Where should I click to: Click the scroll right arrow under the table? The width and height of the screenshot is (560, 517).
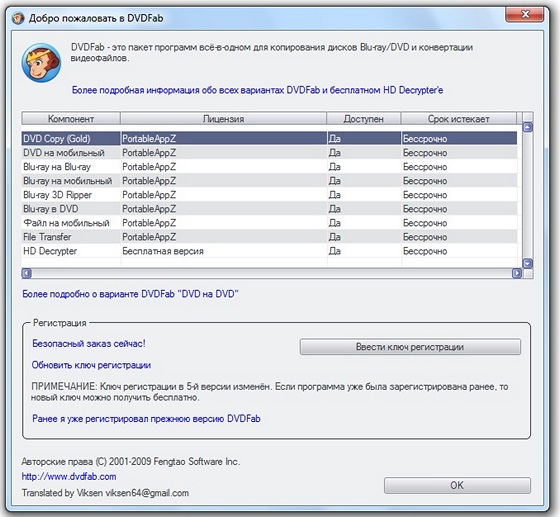(517, 273)
